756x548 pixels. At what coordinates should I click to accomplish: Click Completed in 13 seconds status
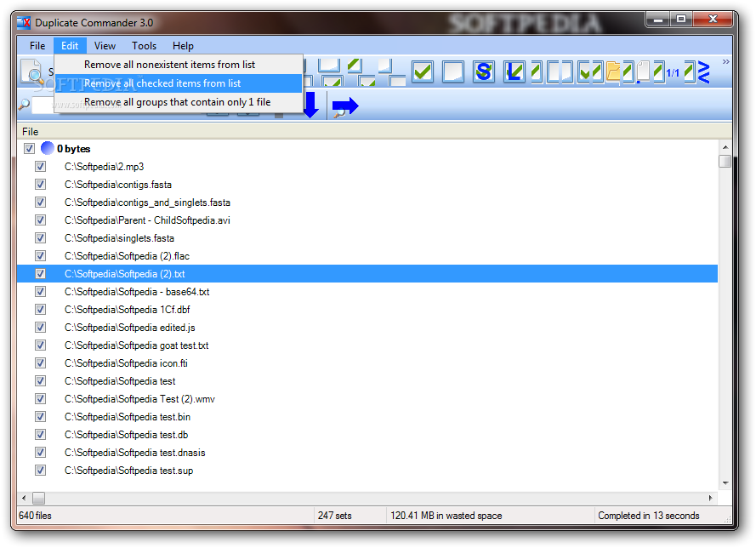(649, 515)
